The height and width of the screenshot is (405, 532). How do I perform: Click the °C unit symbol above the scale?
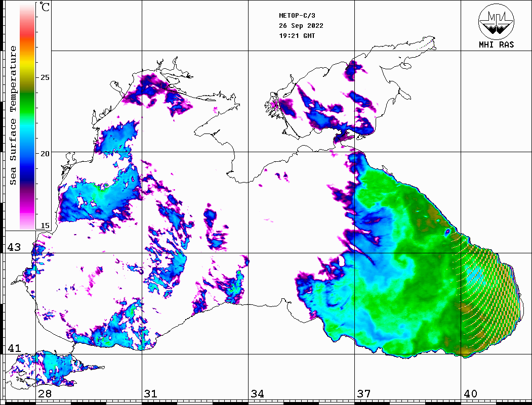pyautogui.click(x=45, y=7)
